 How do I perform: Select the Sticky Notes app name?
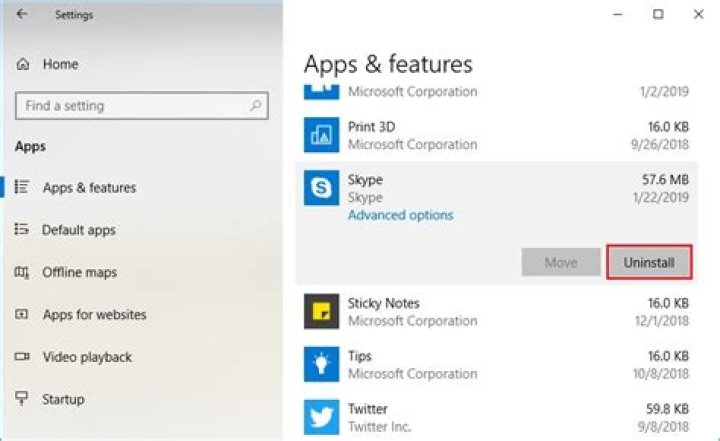click(x=383, y=303)
